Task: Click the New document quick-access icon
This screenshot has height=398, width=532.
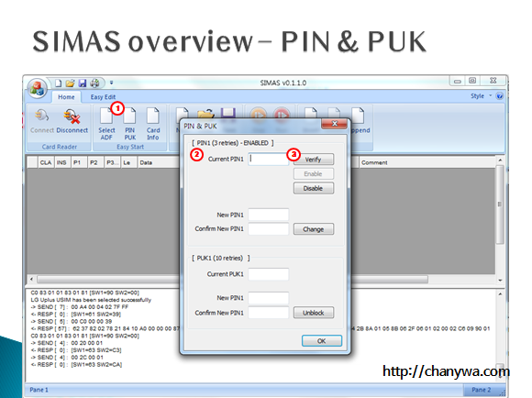Action: pyautogui.click(x=59, y=83)
